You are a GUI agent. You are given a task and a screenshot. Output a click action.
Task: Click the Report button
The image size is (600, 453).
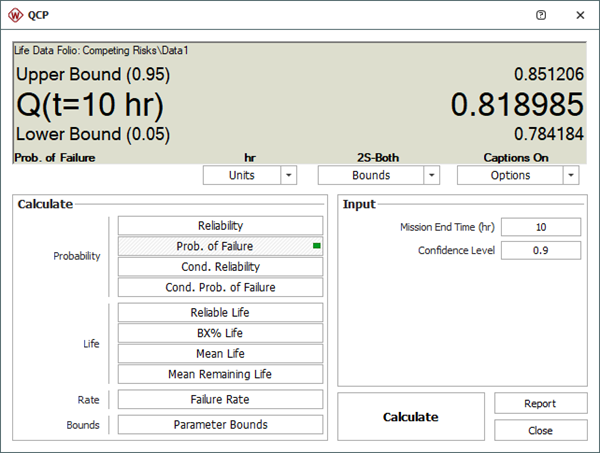pos(540,403)
